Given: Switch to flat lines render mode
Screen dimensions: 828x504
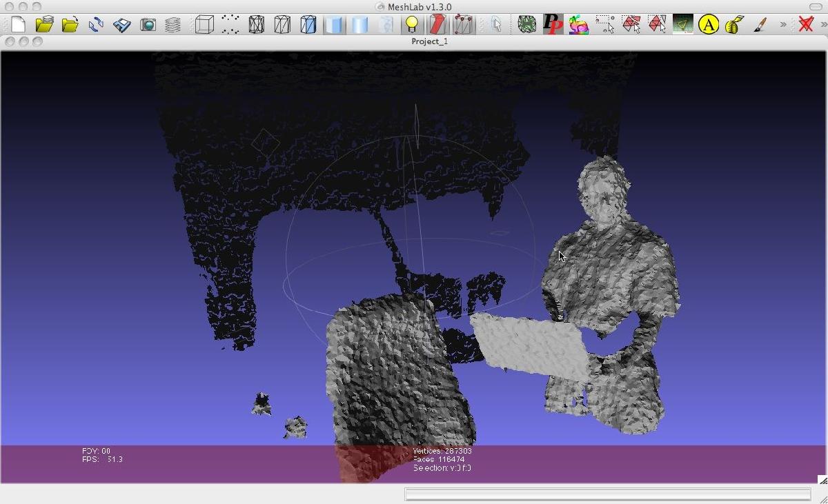Looking at the screenshot, I should coord(308,25).
